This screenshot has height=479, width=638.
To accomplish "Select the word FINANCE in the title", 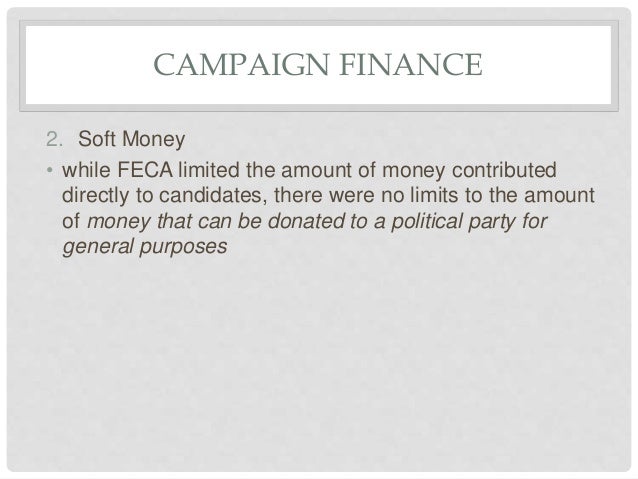I will [x=411, y=64].
